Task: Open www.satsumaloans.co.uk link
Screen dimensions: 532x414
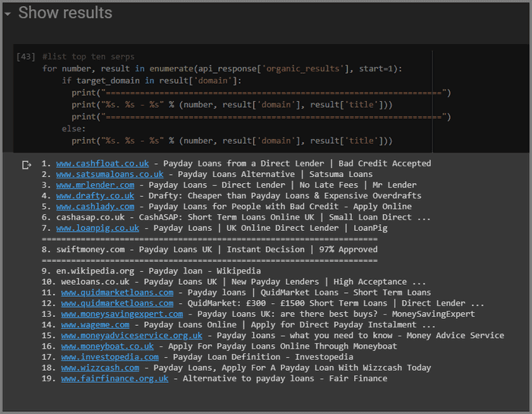Action: (x=109, y=174)
